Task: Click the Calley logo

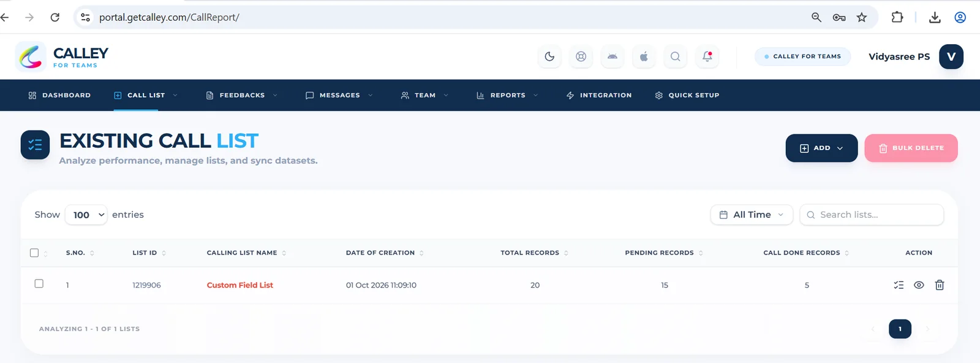Action: pyautogui.click(x=62, y=56)
